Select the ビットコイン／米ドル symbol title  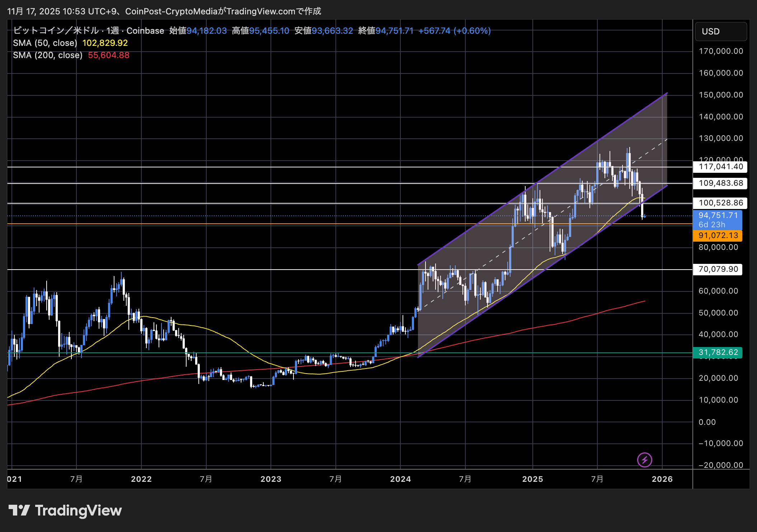tap(56, 31)
